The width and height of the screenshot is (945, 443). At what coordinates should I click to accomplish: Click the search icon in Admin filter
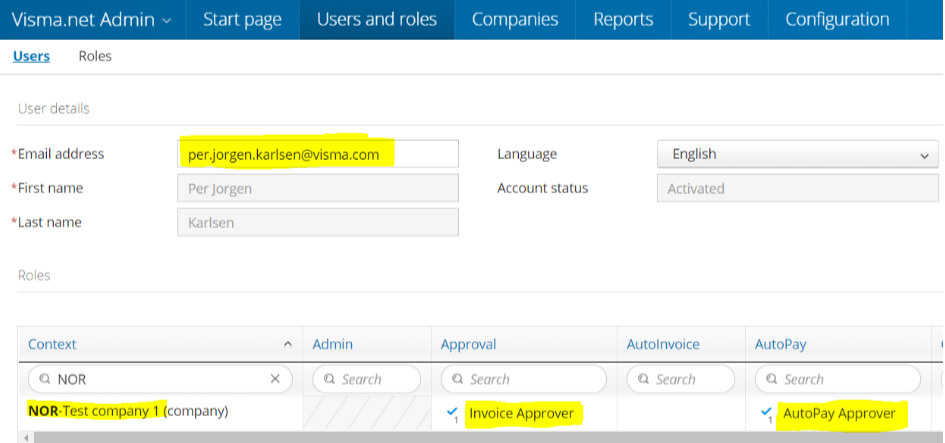pyautogui.click(x=328, y=379)
